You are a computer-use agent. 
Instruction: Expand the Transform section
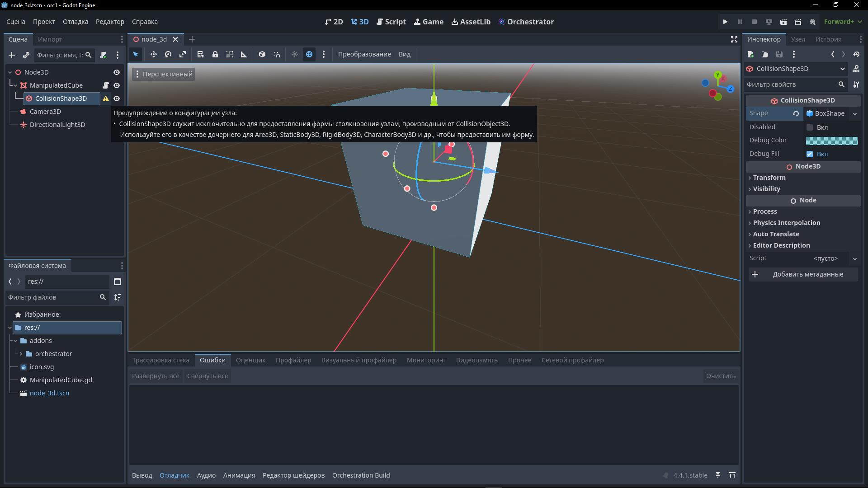point(769,178)
